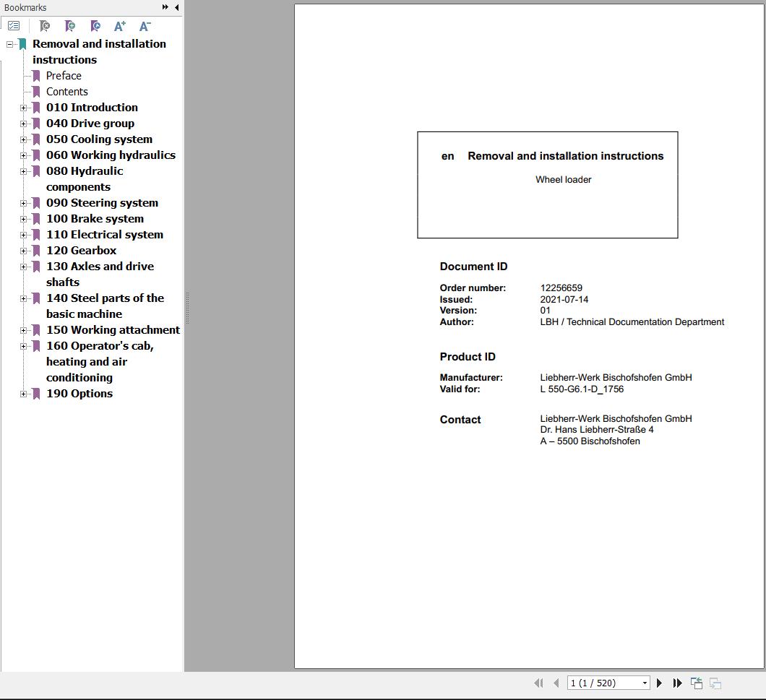This screenshot has height=700, width=766.
Task: Collapse the Removal and installation instructions root
Action: [9, 44]
